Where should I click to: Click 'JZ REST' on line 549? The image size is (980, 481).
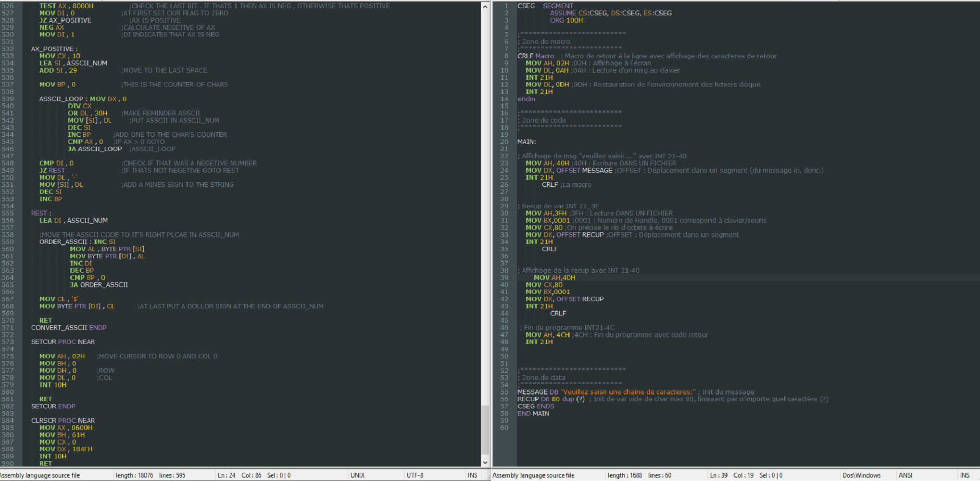click(52, 170)
